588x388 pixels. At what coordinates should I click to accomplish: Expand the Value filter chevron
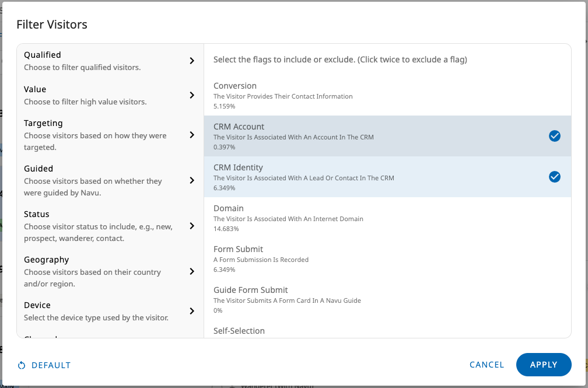click(x=192, y=95)
